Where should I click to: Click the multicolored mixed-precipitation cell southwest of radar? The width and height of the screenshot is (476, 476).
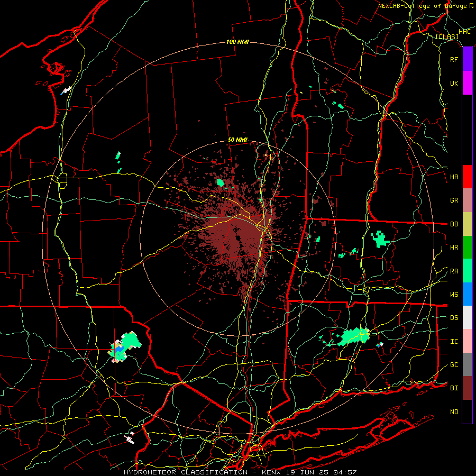point(124,346)
